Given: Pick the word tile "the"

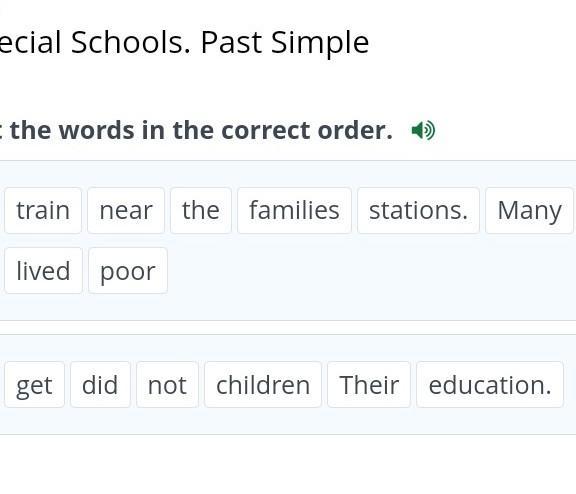Looking at the screenshot, I should [201, 210].
